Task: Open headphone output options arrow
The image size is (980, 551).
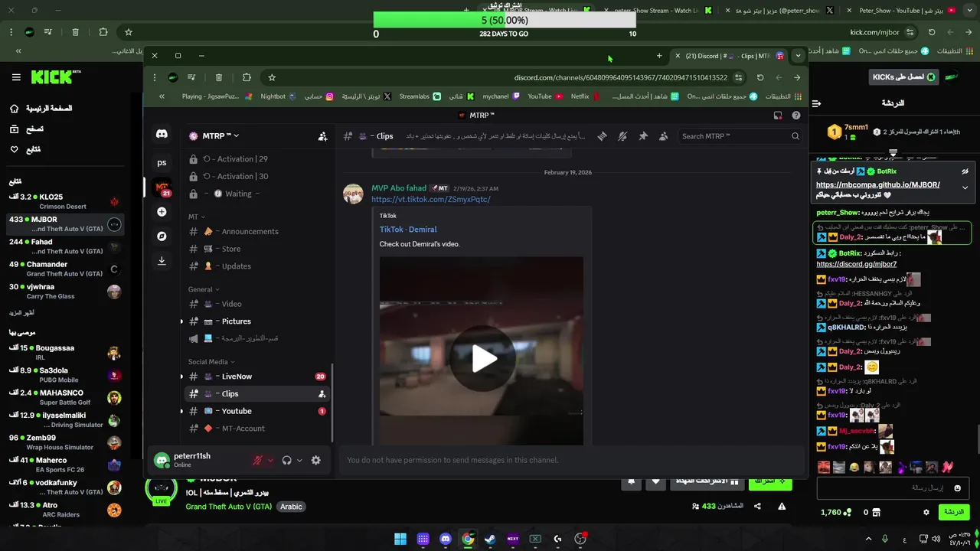Action: coord(299,460)
